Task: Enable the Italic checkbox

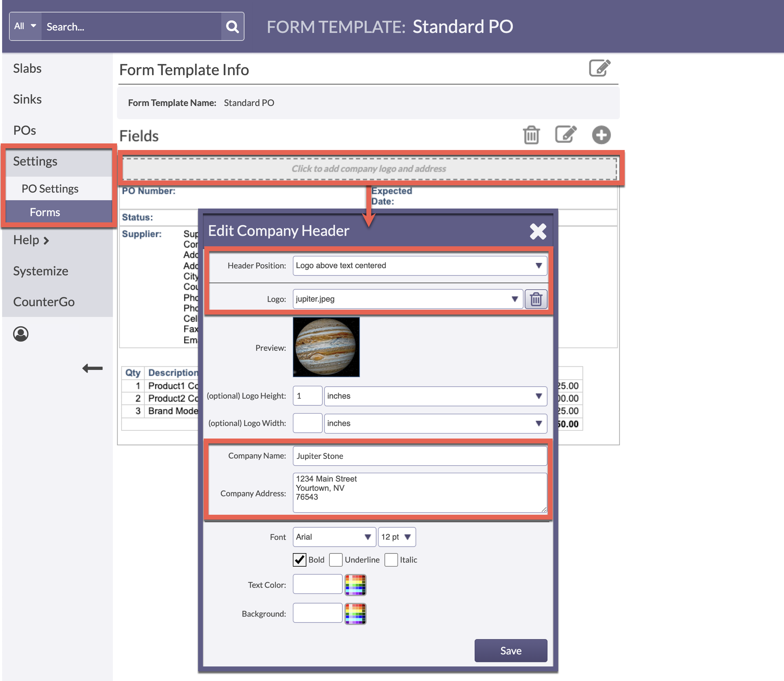Action: pos(391,559)
